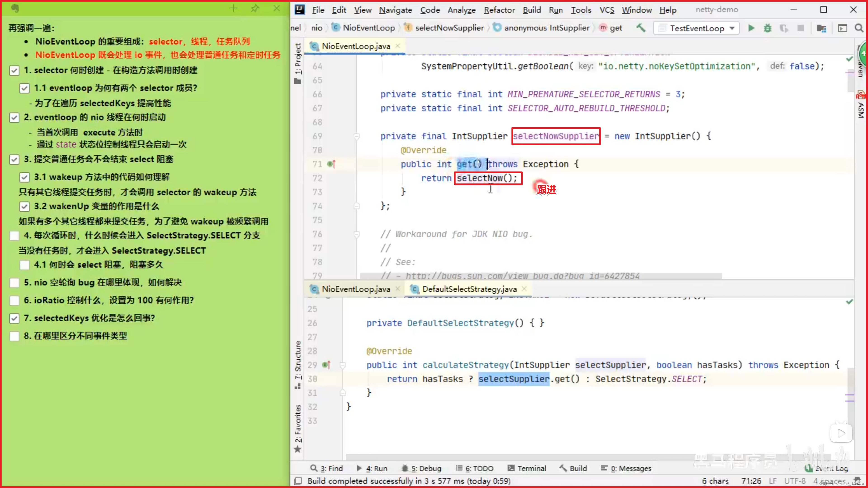Toggle checkbox '1.1 eventloop 为何有两个 selector'

[x=24, y=88]
